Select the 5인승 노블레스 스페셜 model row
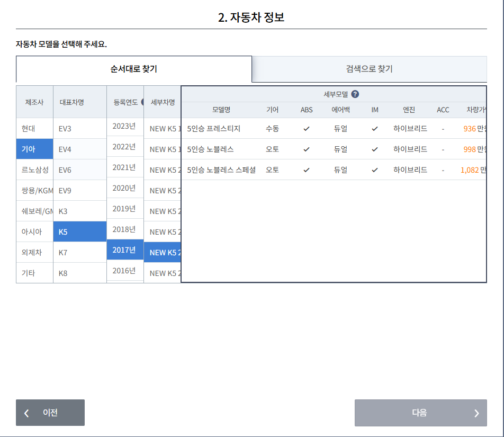 334,170
